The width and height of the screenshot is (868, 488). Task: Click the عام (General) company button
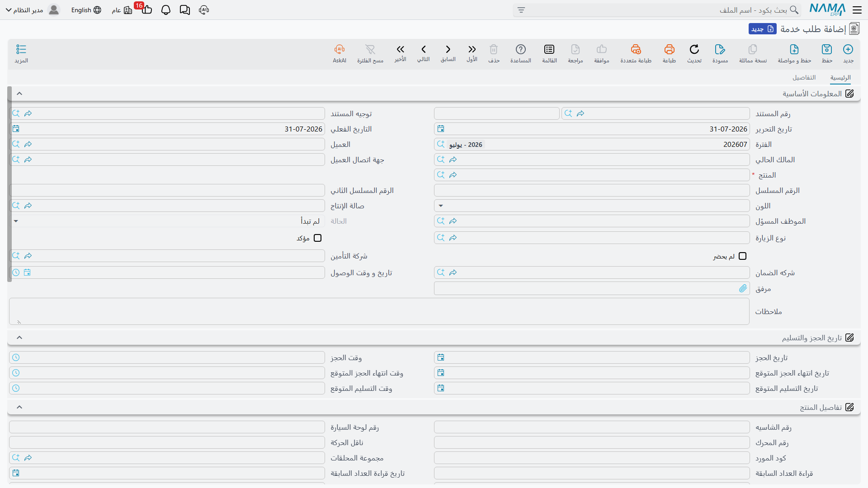tap(122, 10)
